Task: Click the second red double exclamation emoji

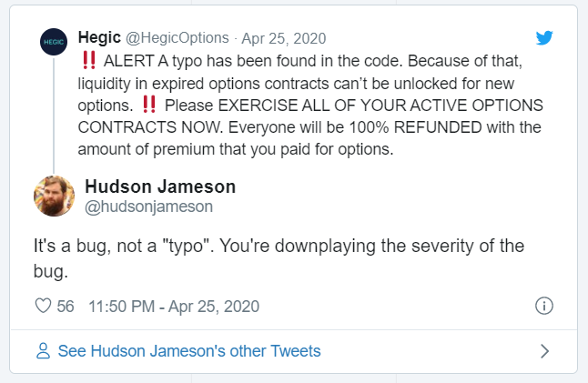Action: click(149, 105)
